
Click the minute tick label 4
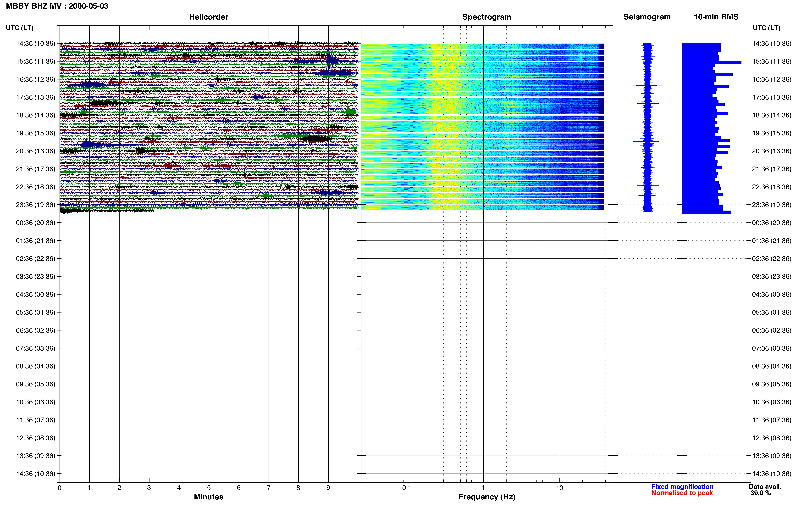(179, 488)
